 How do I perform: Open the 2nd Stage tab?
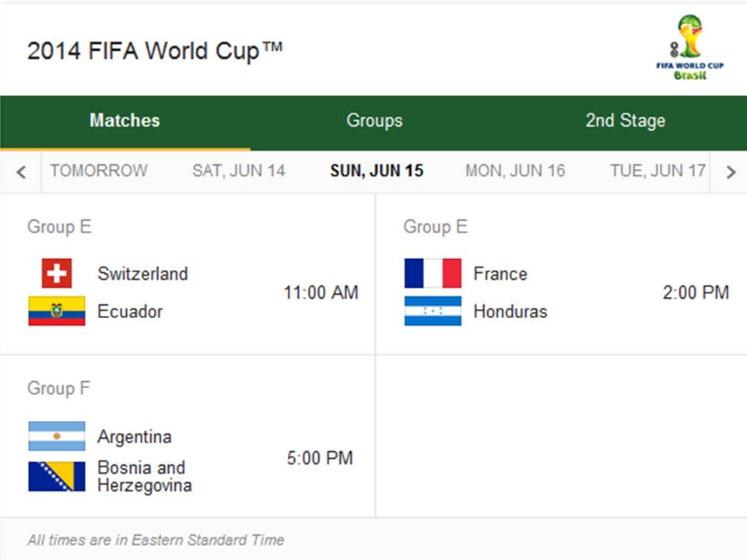(625, 121)
